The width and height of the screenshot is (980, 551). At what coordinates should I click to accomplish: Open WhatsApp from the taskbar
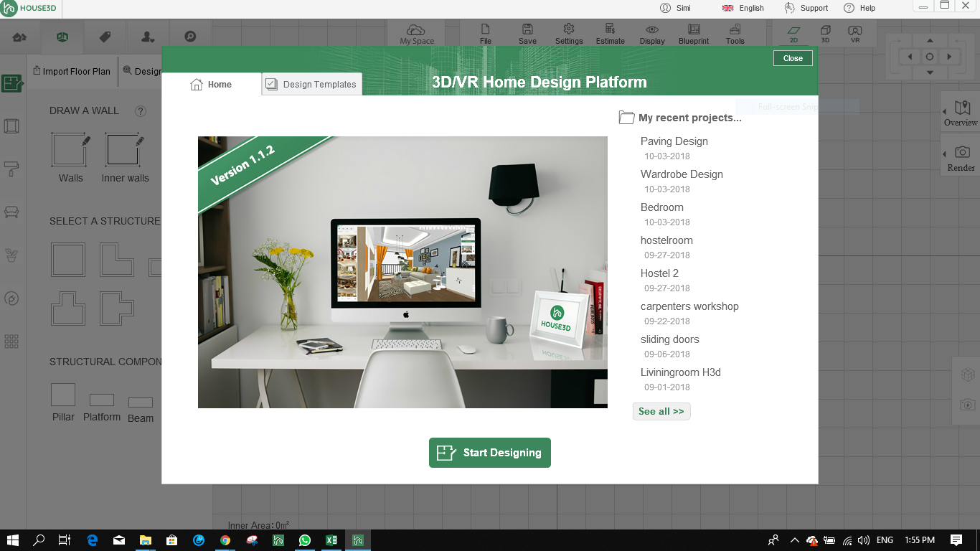point(305,540)
